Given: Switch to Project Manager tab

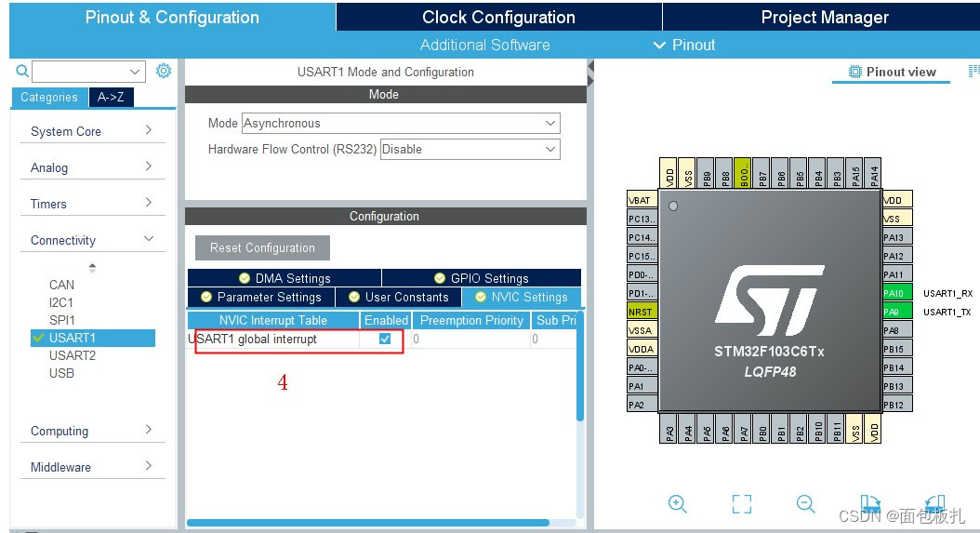Looking at the screenshot, I should point(825,17).
